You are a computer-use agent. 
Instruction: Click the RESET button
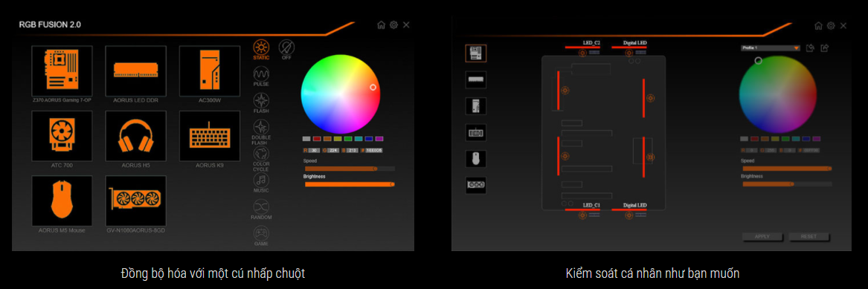(x=809, y=236)
